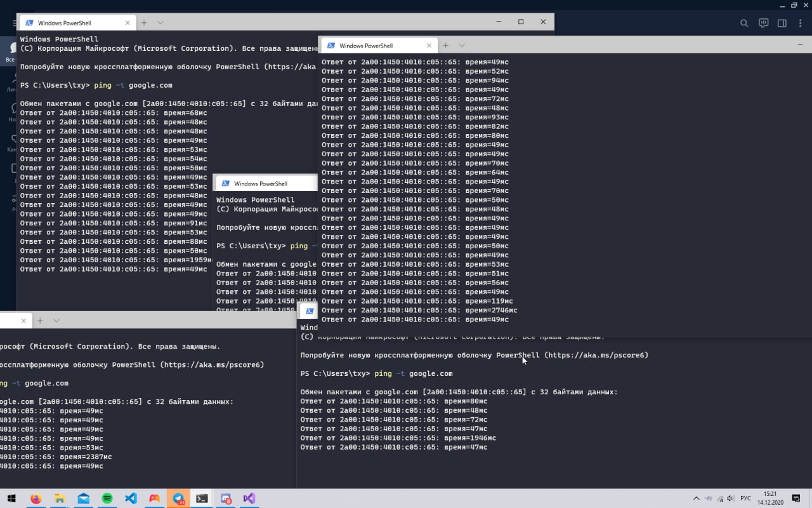Image resolution: width=812 pixels, height=508 pixels.
Task: Show hidden system tray icons
Action: click(x=697, y=498)
